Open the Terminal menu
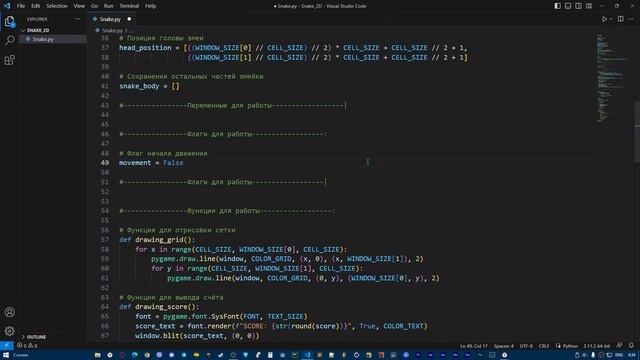The width and height of the screenshot is (640, 360). [x=129, y=6]
